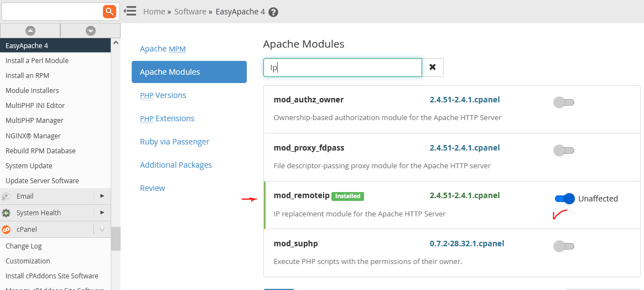The width and height of the screenshot is (644, 290).
Task: Select the Apache Modules tab
Action: point(189,72)
